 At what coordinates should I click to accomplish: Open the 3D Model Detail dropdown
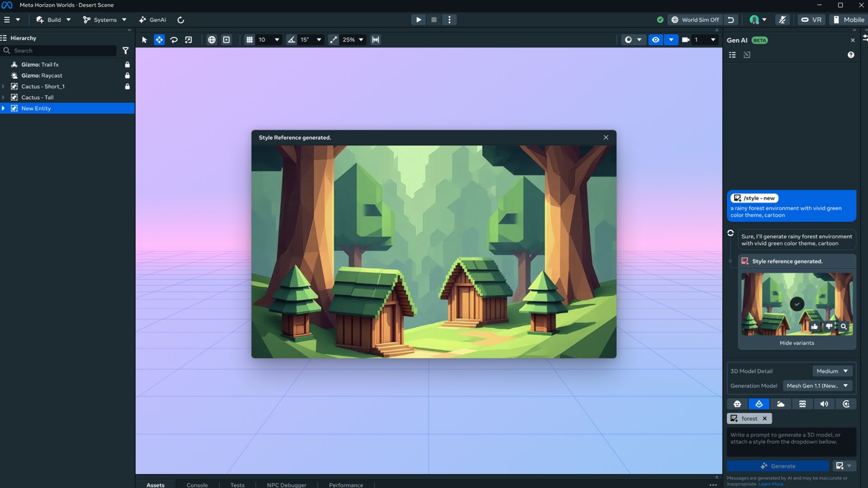[832, 371]
